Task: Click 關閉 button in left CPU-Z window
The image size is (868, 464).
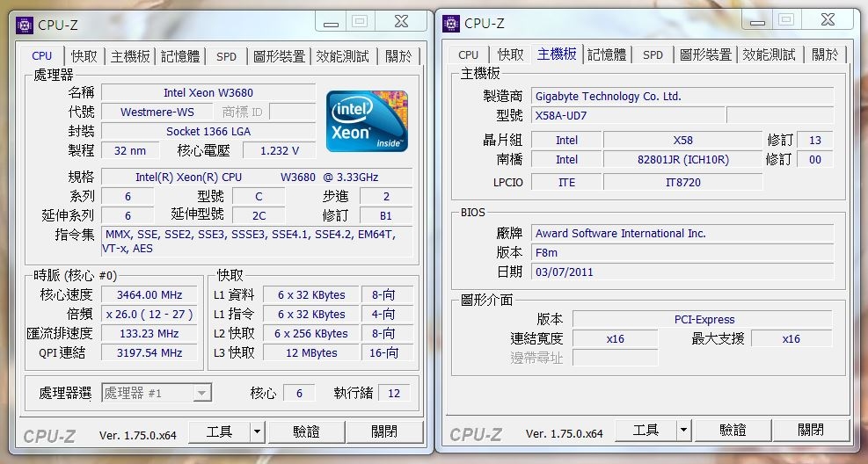Action: click(384, 431)
